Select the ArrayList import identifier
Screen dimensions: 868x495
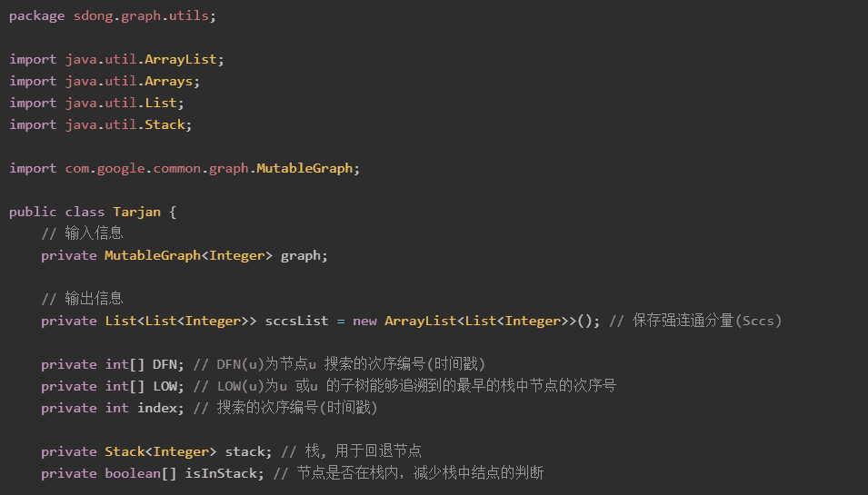coord(181,59)
